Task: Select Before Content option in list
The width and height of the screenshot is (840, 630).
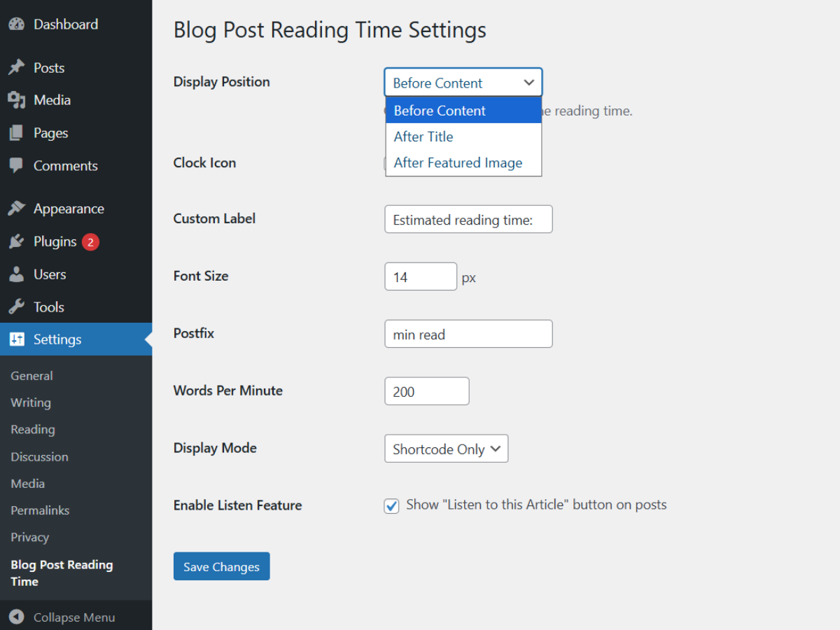Action: click(x=463, y=111)
